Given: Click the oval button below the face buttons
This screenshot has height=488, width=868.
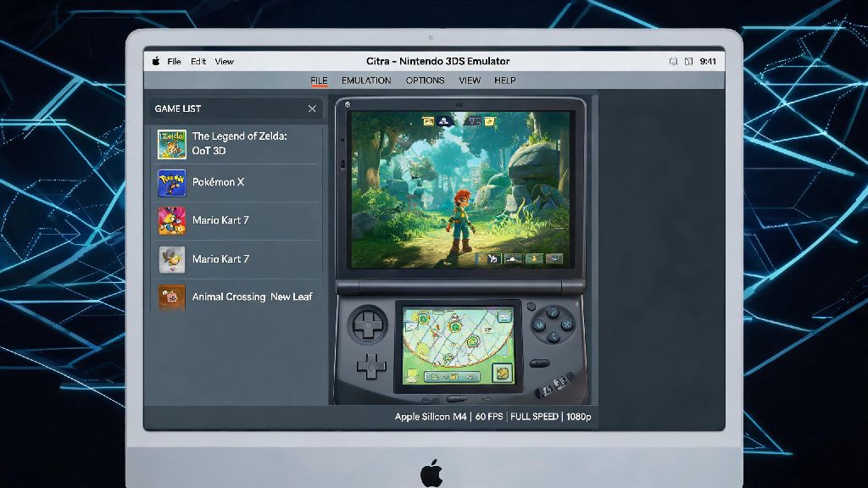Looking at the screenshot, I should (540, 363).
